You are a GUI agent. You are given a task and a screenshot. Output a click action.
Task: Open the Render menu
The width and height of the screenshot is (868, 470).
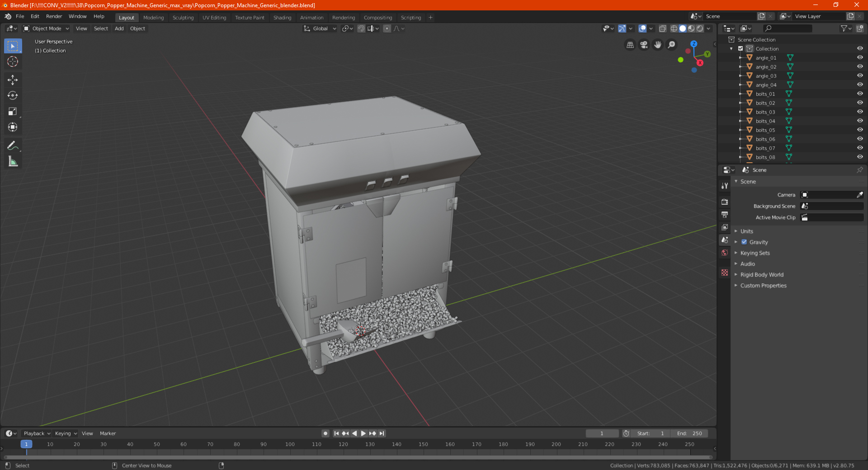pyautogui.click(x=54, y=16)
